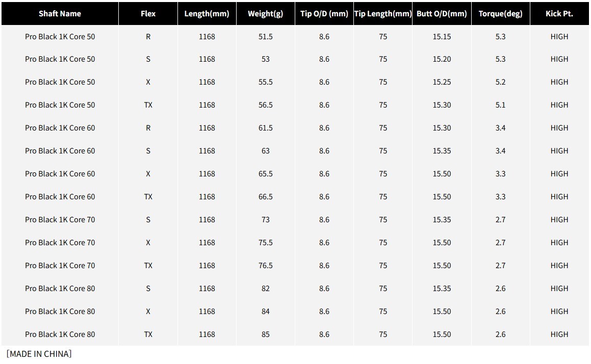Screen dimensions: 591x364
Task: Click the Butt O/D(mm) column header
Action: click(x=442, y=14)
